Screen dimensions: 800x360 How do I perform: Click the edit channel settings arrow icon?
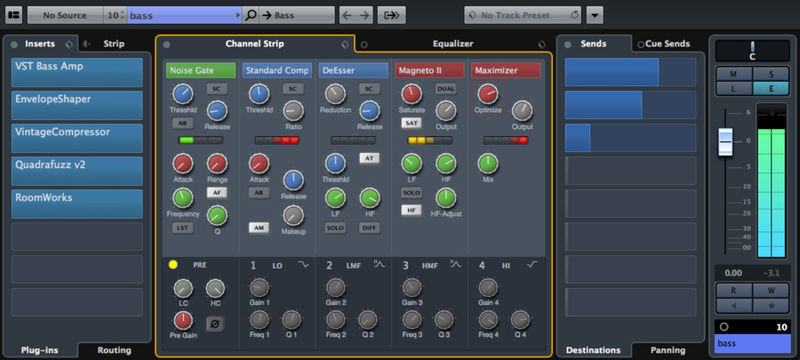[x=391, y=15]
